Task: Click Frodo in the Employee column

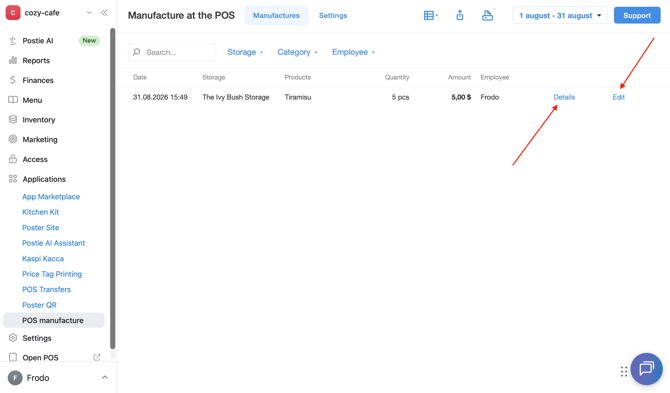Action: [490, 97]
